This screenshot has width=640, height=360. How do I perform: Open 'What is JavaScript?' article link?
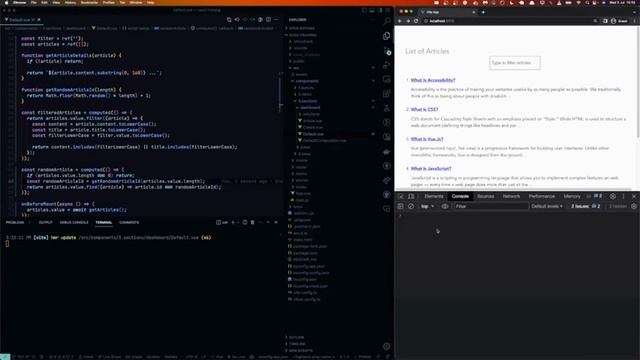pos(431,169)
